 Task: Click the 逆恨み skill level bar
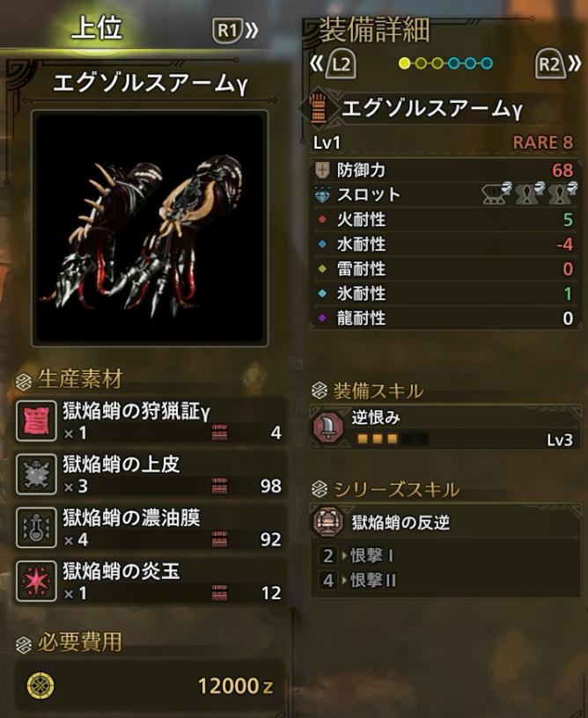[x=393, y=439]
